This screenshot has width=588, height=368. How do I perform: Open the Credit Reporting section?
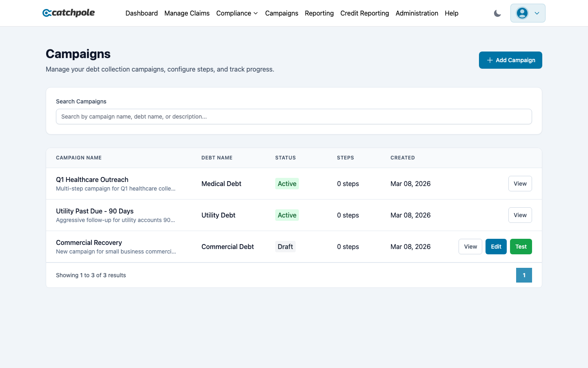pos(365,13)
